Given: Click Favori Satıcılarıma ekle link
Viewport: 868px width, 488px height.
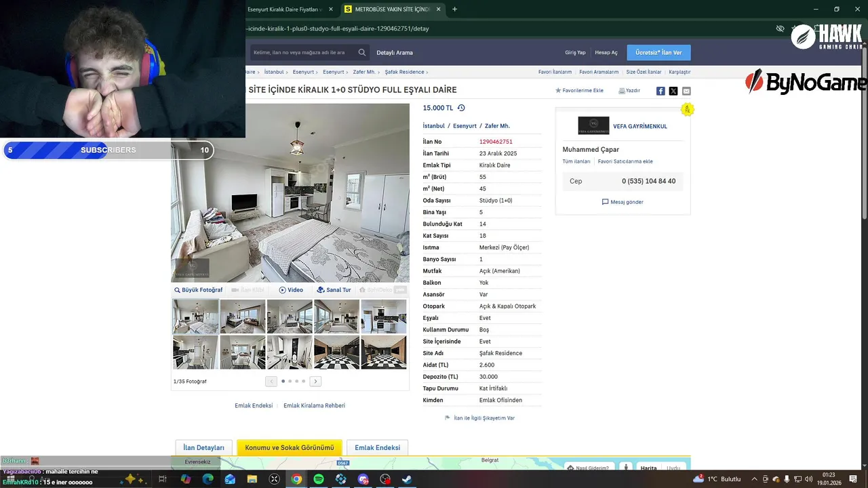Looking at the screenshot, I should coord(625,161).
